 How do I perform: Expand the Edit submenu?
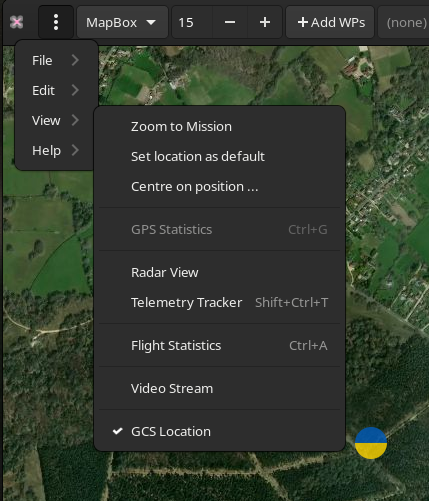(x=55, y=90)
